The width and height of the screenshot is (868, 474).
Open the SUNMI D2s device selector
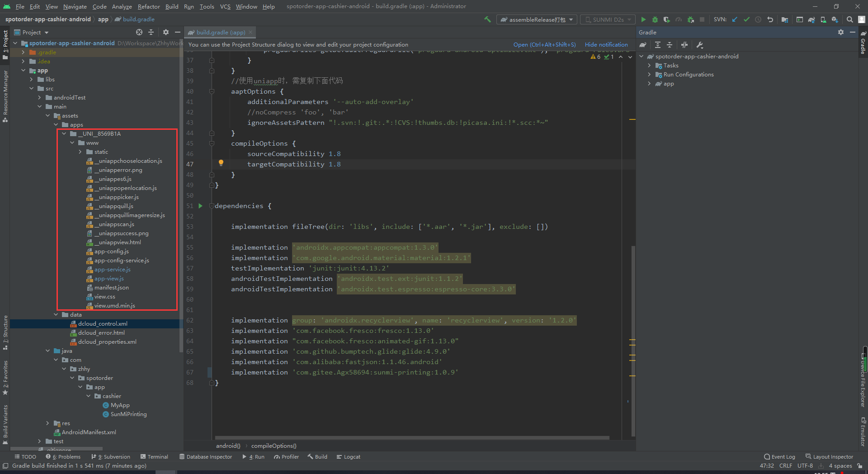pyautogui.click(x=607, y=19)
